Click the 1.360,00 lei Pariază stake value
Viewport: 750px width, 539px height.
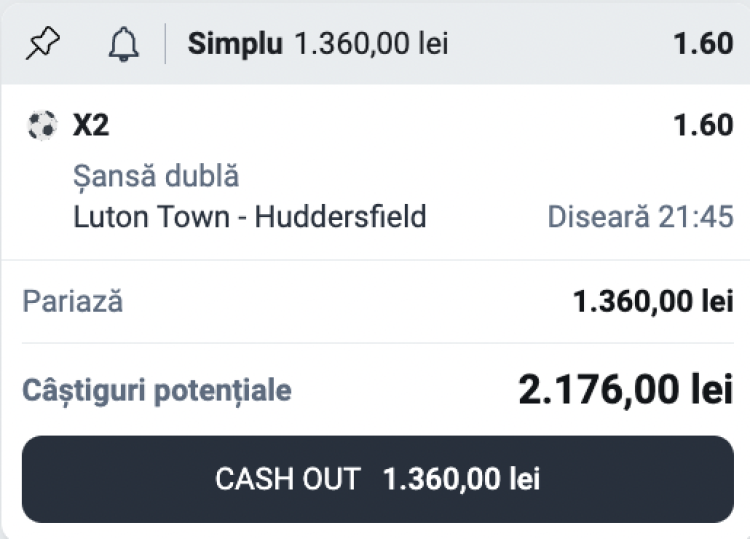(x=653, y=301)
